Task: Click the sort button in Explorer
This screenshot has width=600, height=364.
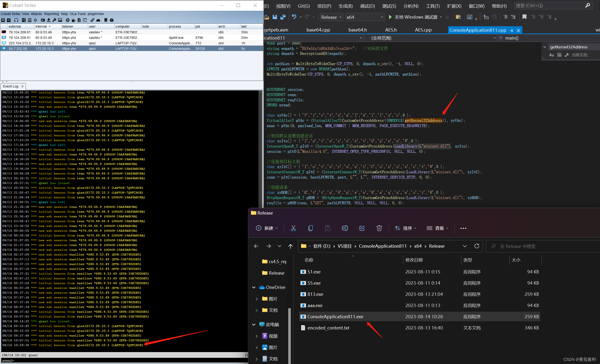Action: [x=405, y=228]
